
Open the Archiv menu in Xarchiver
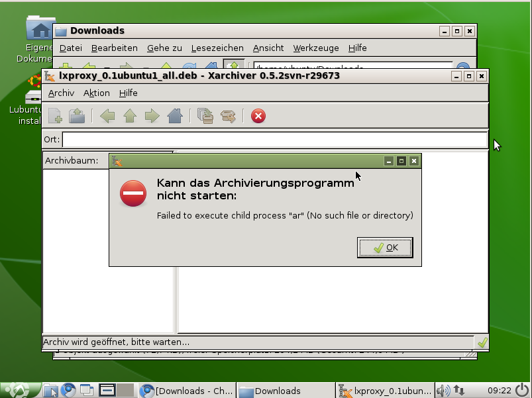[61, 93]
